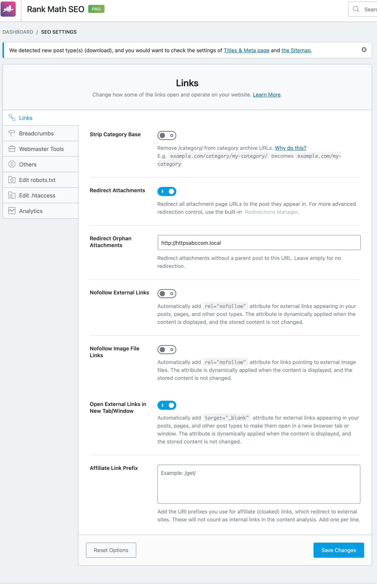
Task: Click the Rank Math logo icon
Action: pos(8,9)
